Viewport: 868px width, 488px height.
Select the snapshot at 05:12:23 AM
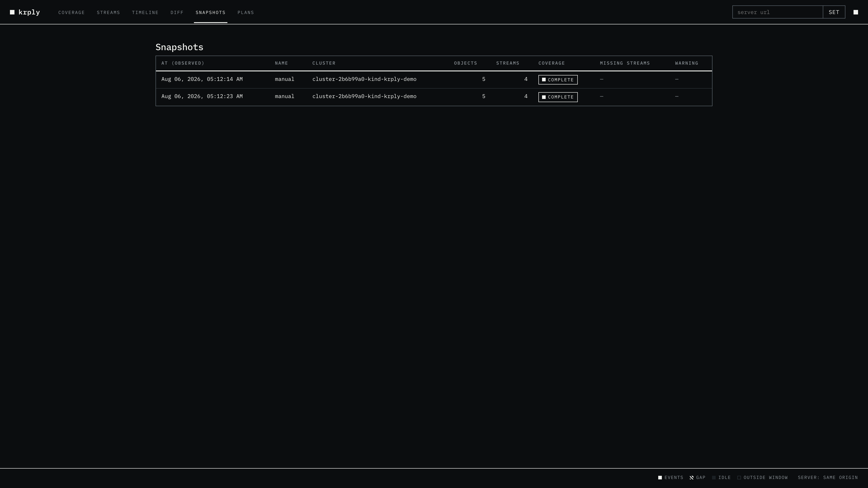point(434,97)
